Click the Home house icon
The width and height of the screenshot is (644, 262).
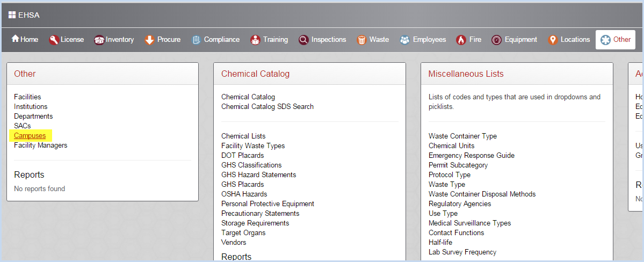coord(15,39)
